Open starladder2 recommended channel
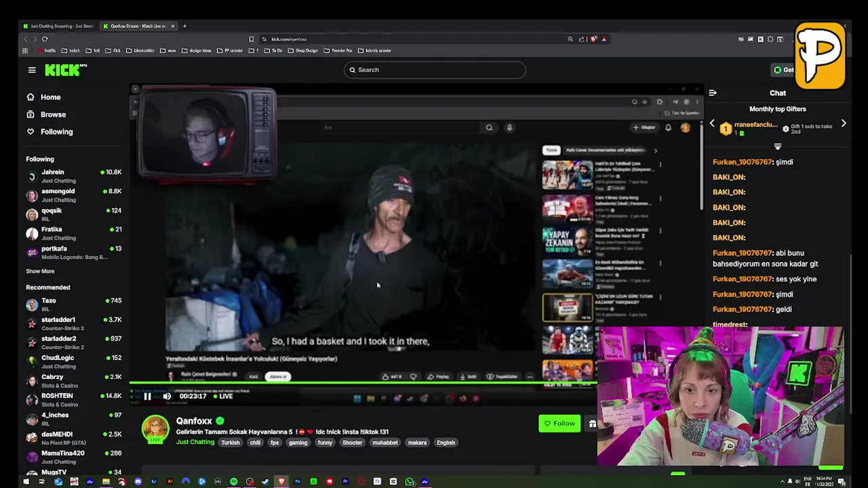 pos(74,342)
